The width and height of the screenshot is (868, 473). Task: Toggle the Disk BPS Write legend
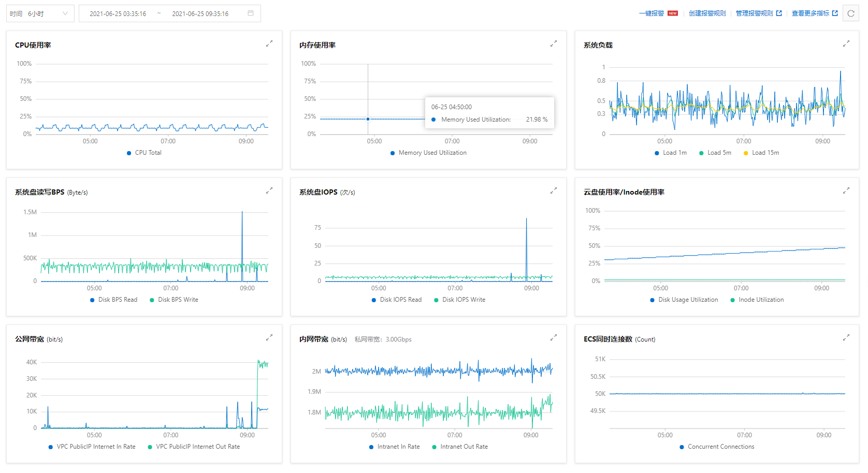(174, 300)
